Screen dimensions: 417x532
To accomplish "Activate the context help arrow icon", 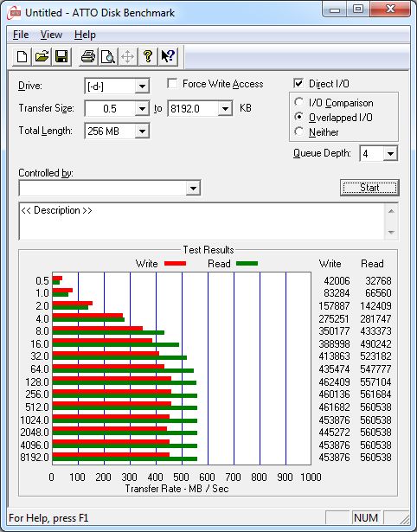I will 168,56.
